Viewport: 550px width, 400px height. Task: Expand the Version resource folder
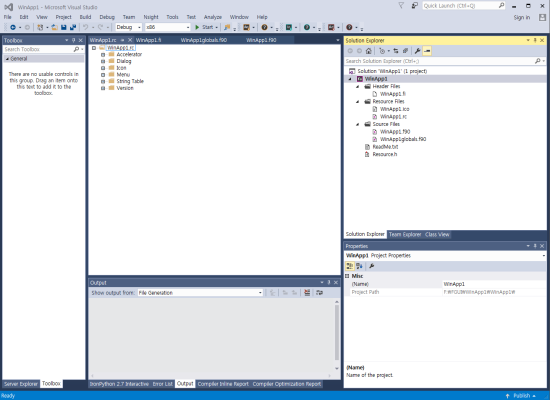coord(103,88)
